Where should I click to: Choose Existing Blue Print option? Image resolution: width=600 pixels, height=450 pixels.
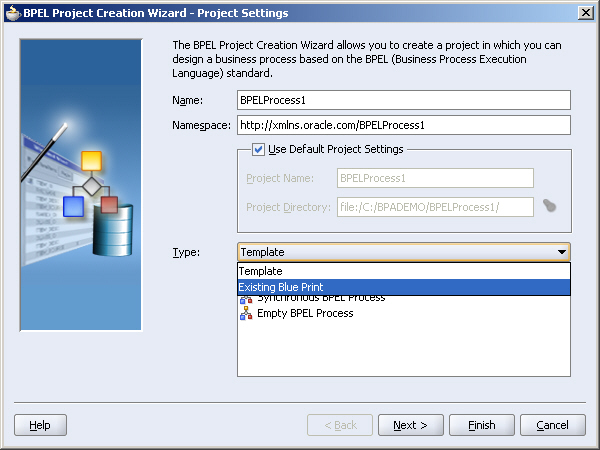[x=404, y=287]
